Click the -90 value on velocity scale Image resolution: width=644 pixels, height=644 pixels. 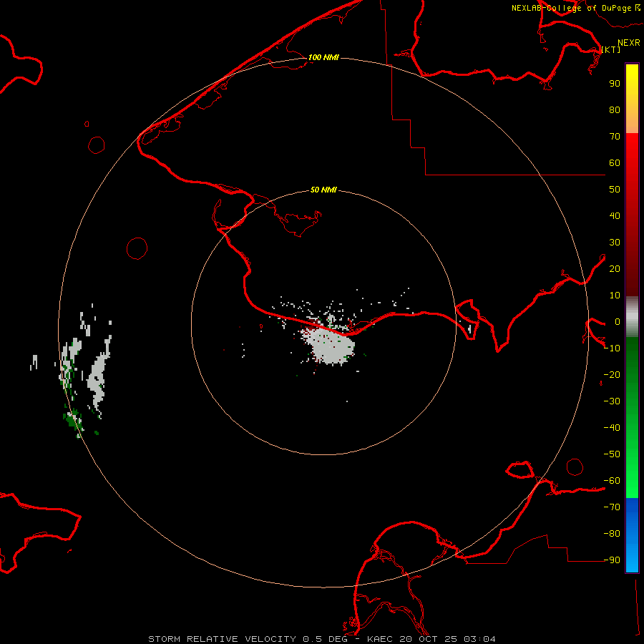pos(612,560)
